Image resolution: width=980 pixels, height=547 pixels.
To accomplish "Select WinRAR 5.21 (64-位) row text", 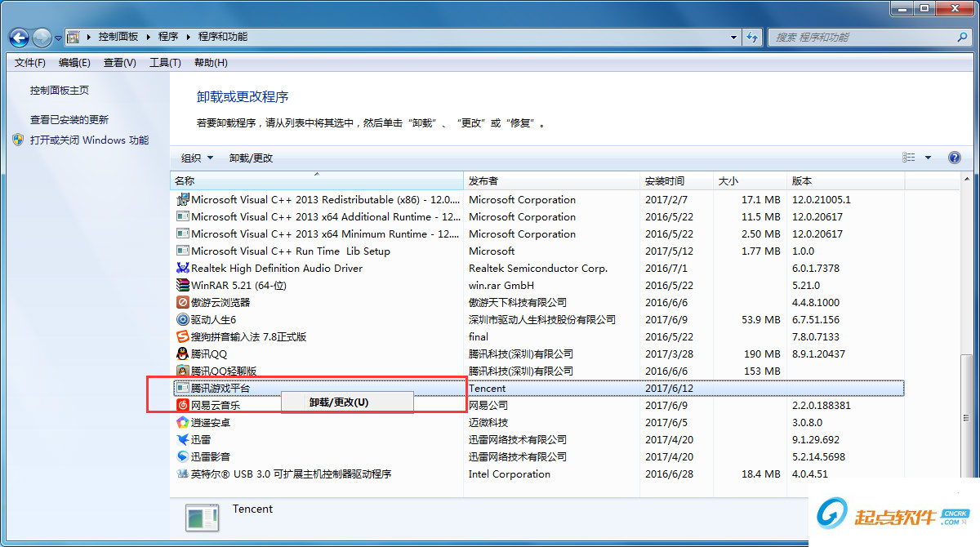I will 238,285.
